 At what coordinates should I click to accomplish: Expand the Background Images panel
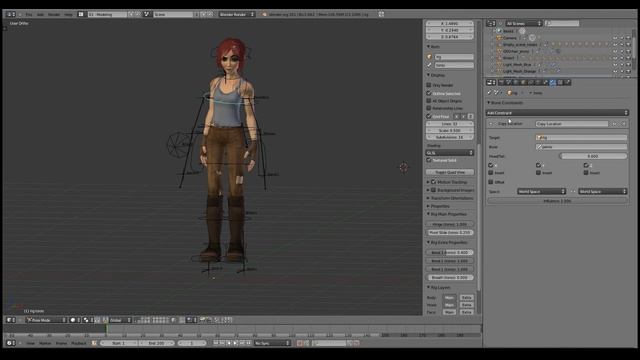pyautogui.click(x=428, y=190)
